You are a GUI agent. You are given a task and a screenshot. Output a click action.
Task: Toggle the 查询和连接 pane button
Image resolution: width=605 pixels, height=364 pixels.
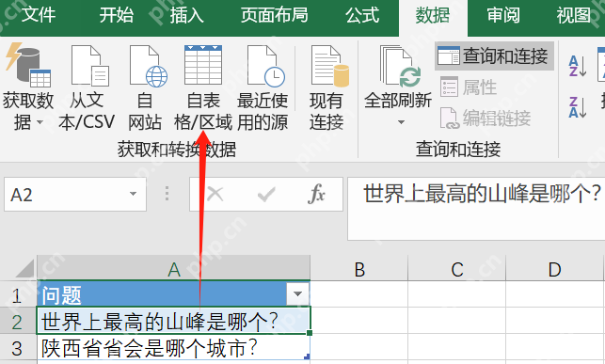click(x=494, y=55)
